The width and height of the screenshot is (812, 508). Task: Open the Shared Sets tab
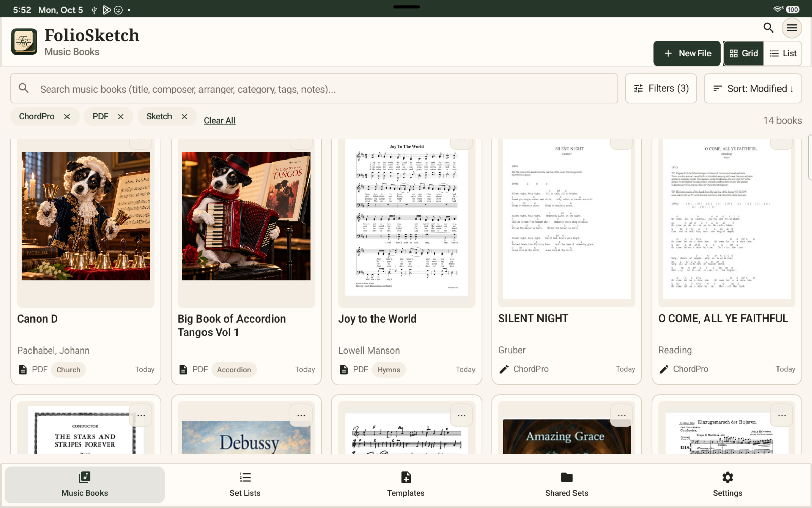click(567, 485)
